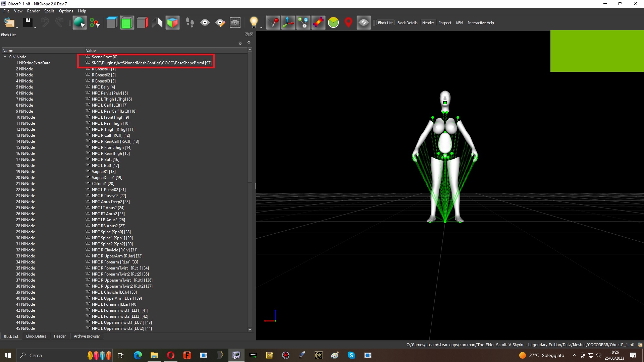Click the Load file icon
The image size is (644, 362).
tap(9, 23)
